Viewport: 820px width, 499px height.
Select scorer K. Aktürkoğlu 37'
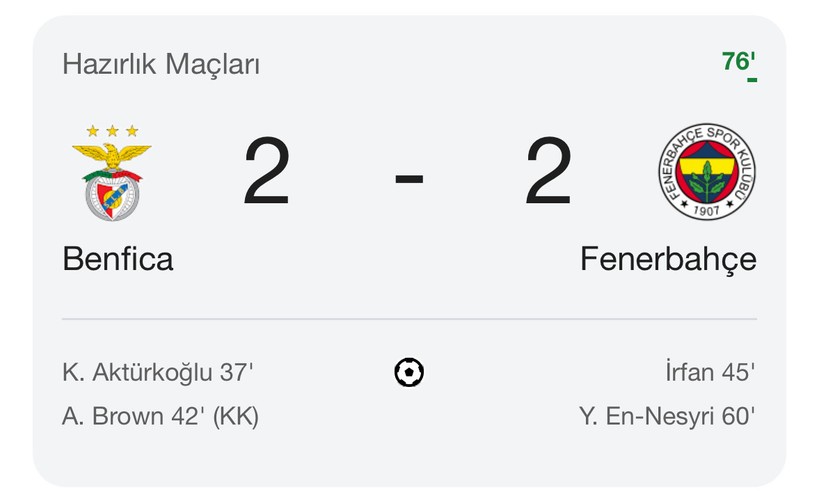157,372
